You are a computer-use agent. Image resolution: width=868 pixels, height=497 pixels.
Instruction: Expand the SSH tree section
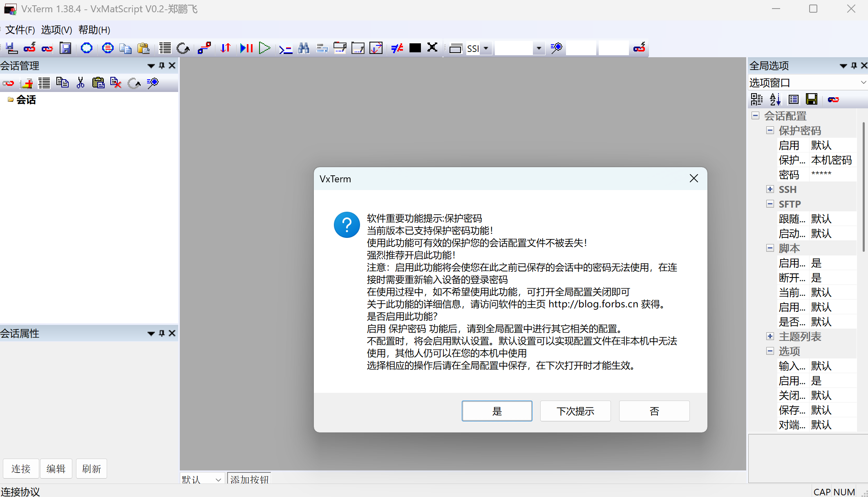point(770,189)
